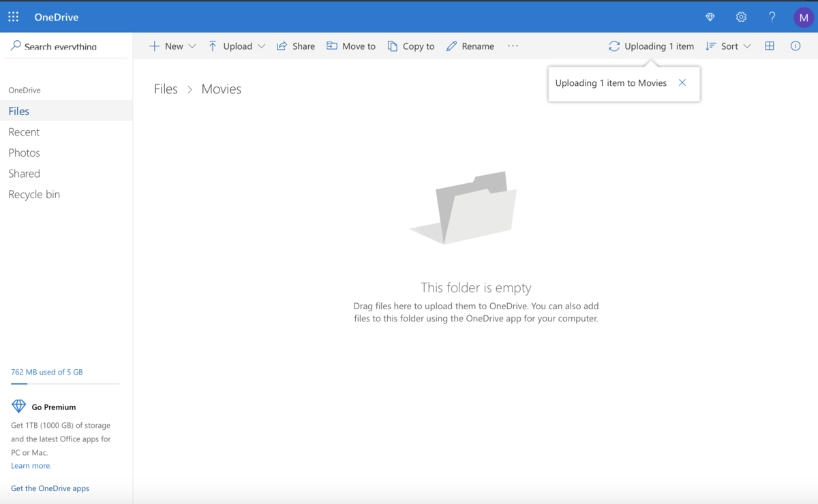This screenshot has width=818, height=504.
Task: Click Rename in the toolbar
Action: pos(470,46)
